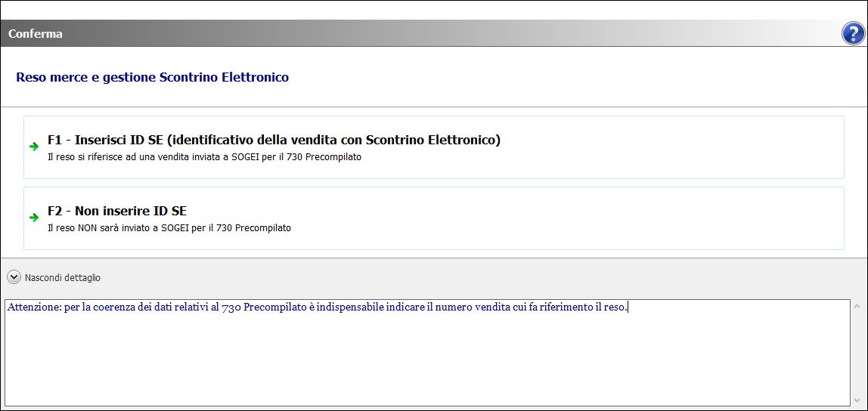Choose 'F1 - Inserisci ID SE' option title

coord(274,140)
